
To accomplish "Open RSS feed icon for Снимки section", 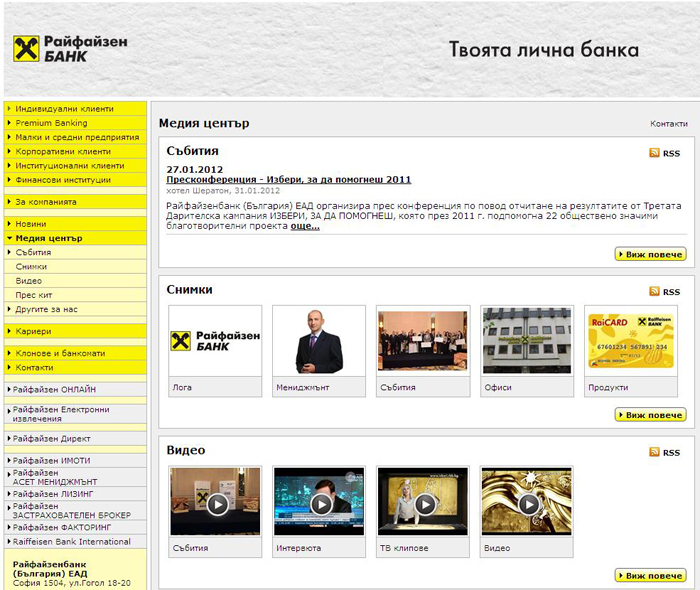I will tap(654, 291).
